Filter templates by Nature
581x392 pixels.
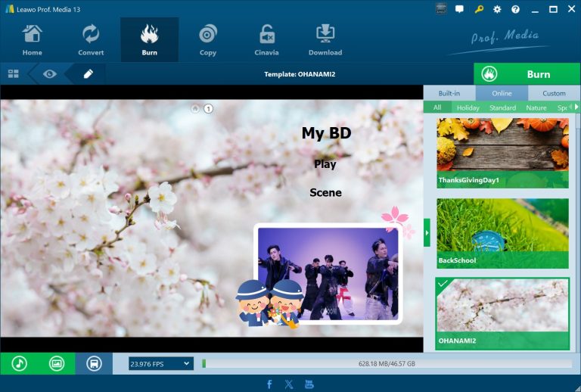(x=536, y=107)
